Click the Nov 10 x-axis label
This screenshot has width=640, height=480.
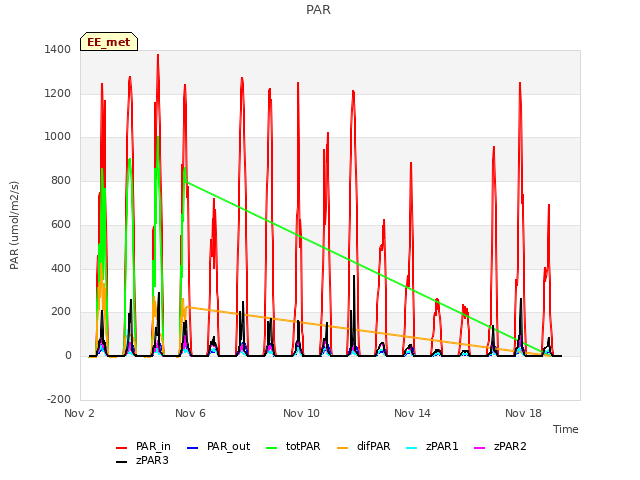click(x=301, y=413)
